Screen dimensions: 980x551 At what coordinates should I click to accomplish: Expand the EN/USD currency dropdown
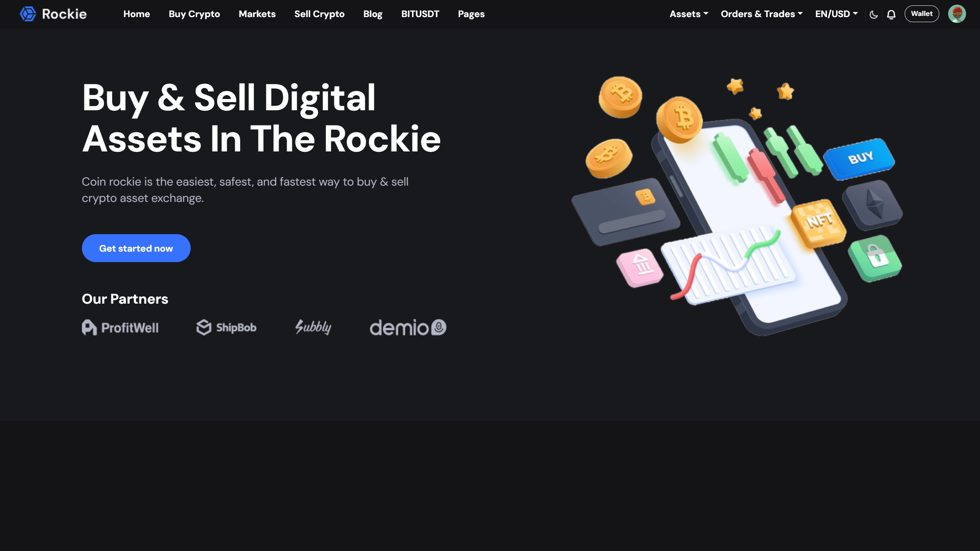837,14
